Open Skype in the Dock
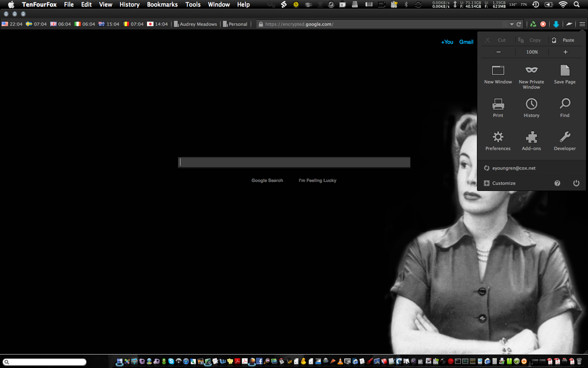The image size is (588, 368). click(171, 361)
